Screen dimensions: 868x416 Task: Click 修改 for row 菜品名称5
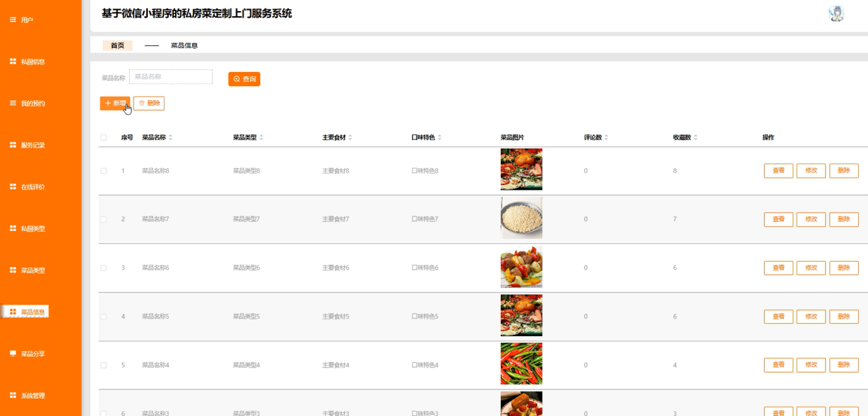coord(811,317)
